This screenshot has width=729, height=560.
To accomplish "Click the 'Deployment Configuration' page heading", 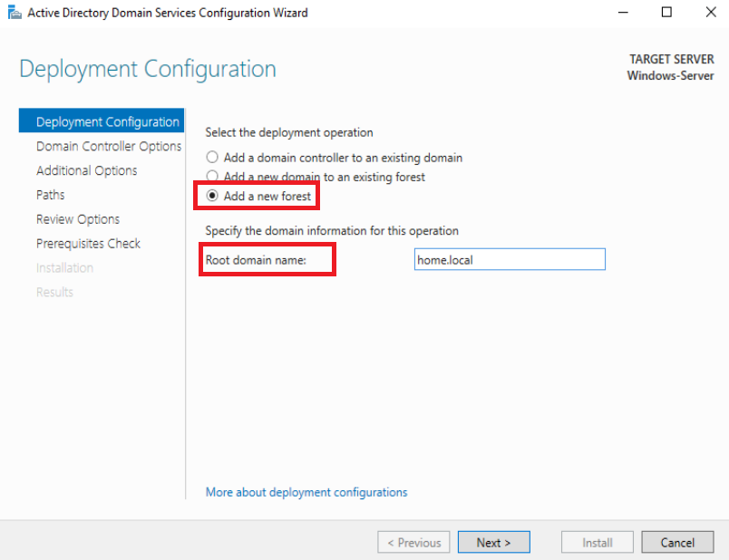I will tap(148, 69).
